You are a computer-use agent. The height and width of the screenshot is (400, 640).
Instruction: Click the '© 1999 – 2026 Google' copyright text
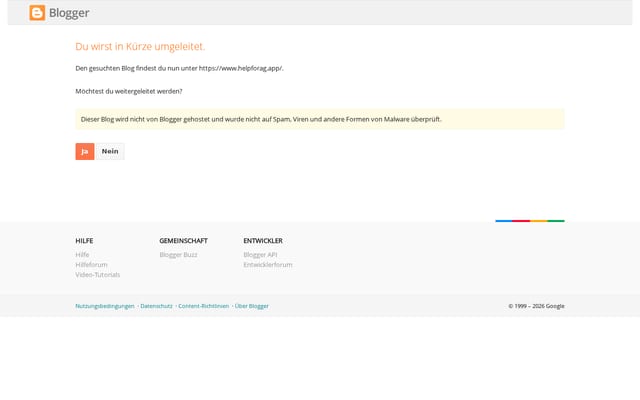[x=536, y=306]
